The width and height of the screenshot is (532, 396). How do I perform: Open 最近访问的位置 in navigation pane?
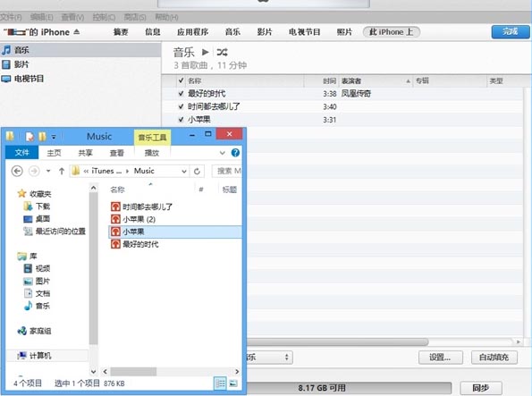click(x=55, y=232)
